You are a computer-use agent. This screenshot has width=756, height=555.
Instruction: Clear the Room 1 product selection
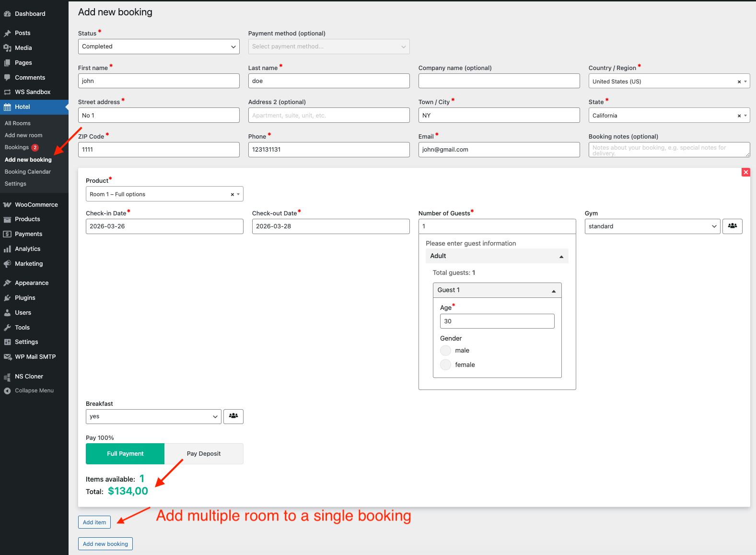point(233,194)
